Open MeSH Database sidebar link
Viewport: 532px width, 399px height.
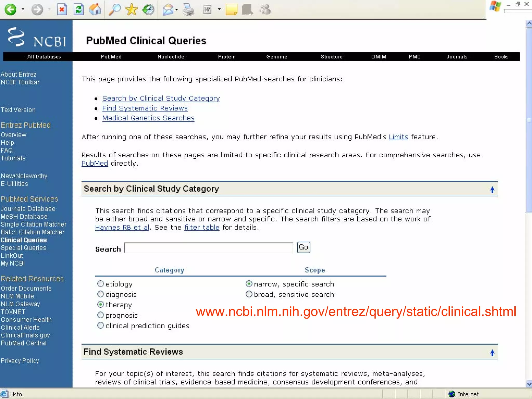[x=24, y=217]
